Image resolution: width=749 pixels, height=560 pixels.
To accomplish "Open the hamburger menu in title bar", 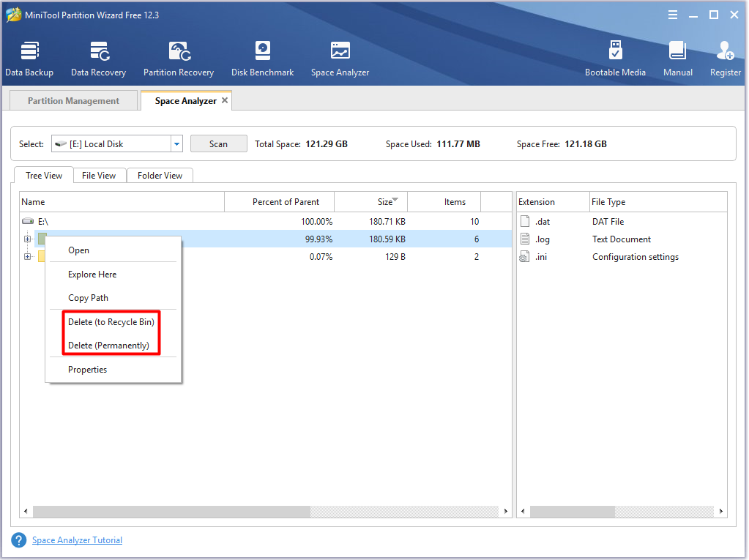I will (x=673, y=15).
